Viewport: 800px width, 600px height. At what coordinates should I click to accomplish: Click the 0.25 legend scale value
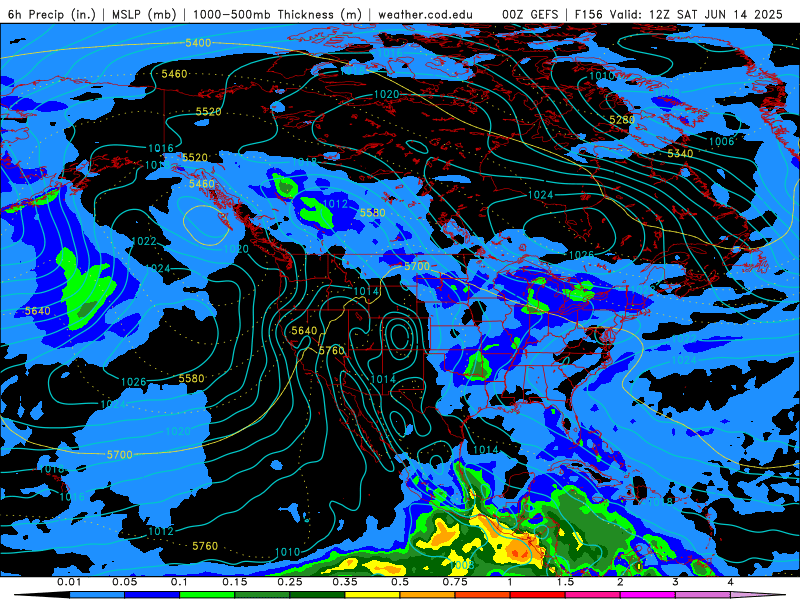(x=290, y=582)
